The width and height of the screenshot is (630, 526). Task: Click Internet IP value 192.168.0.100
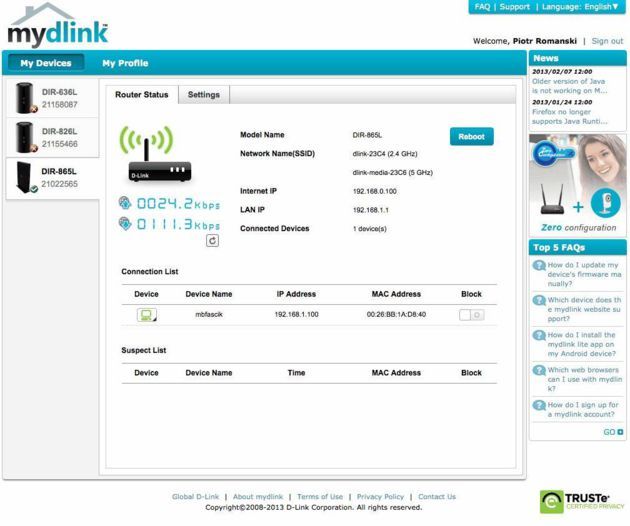[374, 191]
